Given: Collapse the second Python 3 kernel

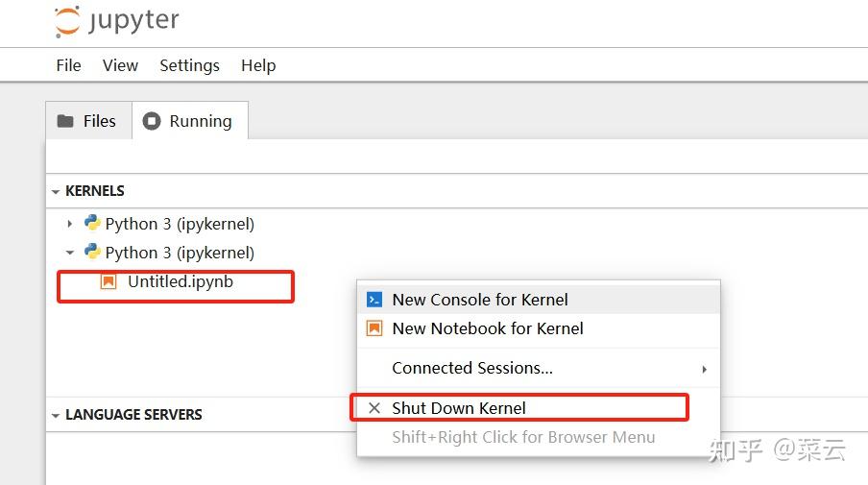Looking at the screenshot, I should click(69, 253).
